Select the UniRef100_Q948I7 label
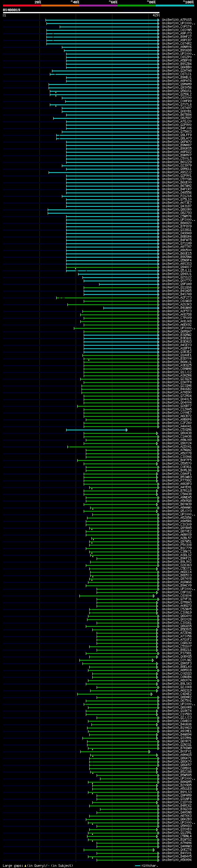197x868 pixels. [x=177, y=267]
